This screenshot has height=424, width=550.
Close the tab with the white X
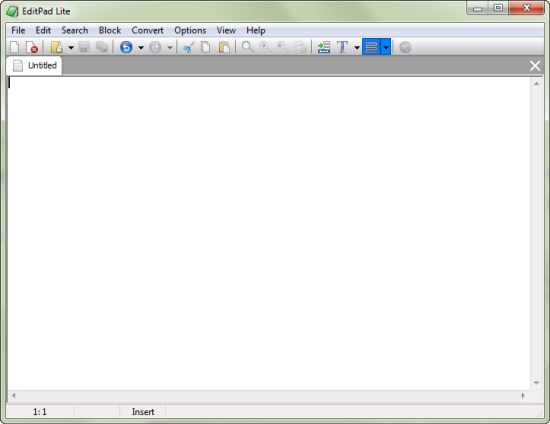coord(535,66)
